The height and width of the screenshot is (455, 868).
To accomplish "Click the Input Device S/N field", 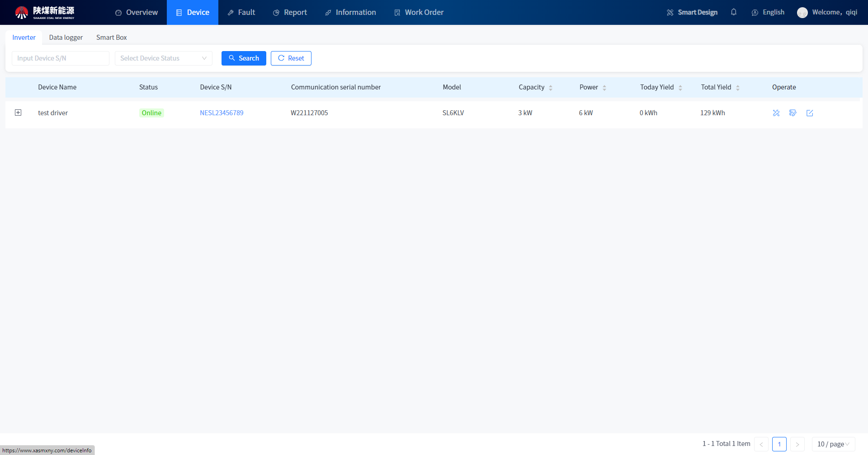I will (61, 58).
